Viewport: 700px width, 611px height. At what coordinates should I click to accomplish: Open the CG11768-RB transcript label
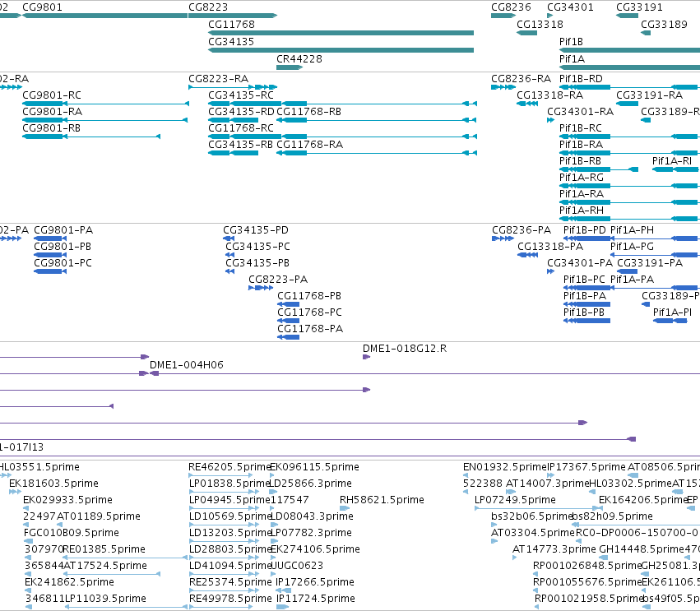tap(309, 112)
